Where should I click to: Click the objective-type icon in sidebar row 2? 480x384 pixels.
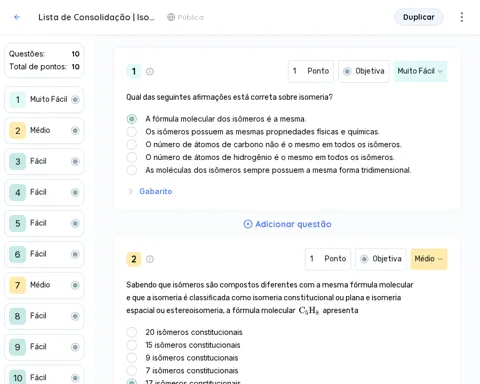pos(75,131)
